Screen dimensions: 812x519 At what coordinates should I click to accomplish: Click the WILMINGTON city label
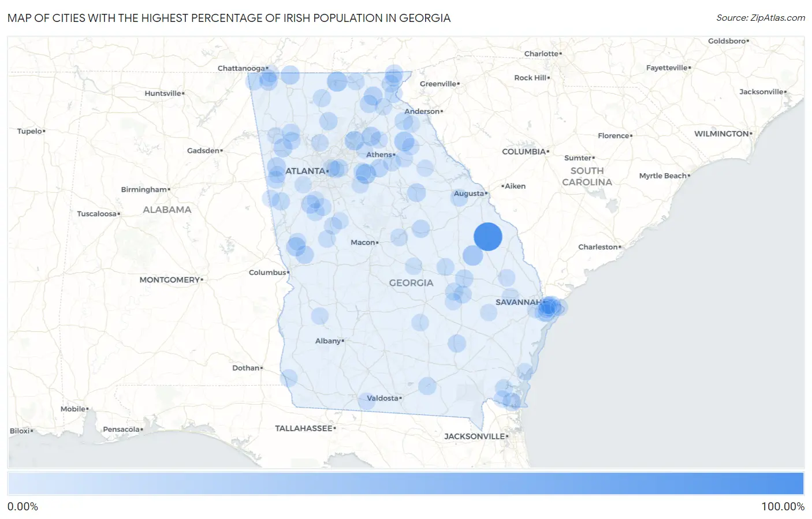click(x=721, y=134)
